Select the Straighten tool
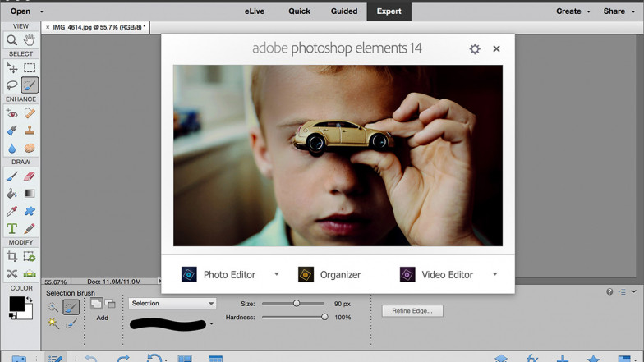This screenshot has width=644, height=362. (x=30, y=274)
